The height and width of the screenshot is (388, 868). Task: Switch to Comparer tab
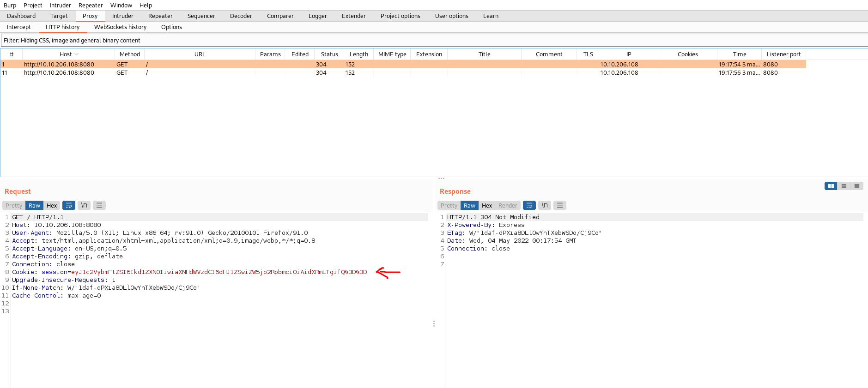pos(280,16)
